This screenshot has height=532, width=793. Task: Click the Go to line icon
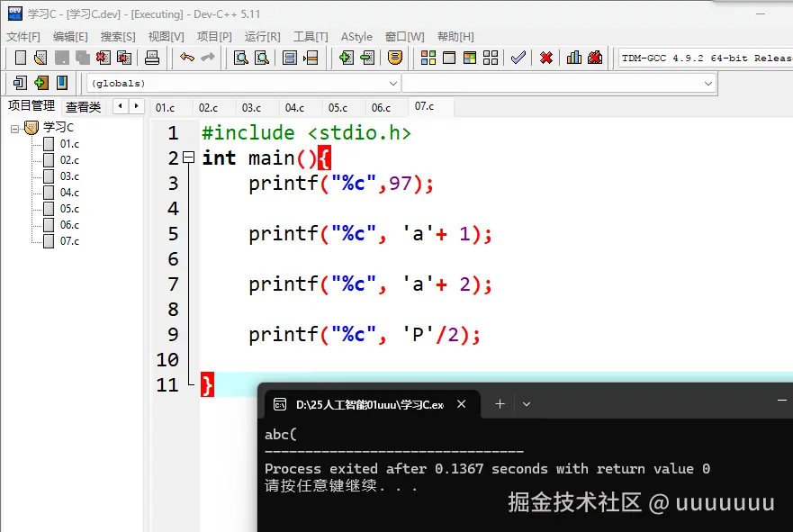(311, 58)
